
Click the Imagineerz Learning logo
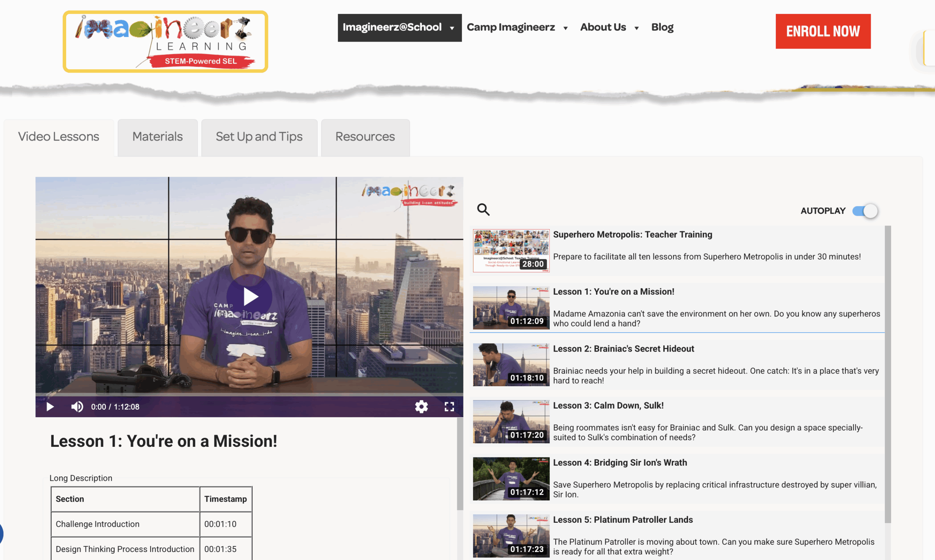pyautogui.click(x=165, y=42)
